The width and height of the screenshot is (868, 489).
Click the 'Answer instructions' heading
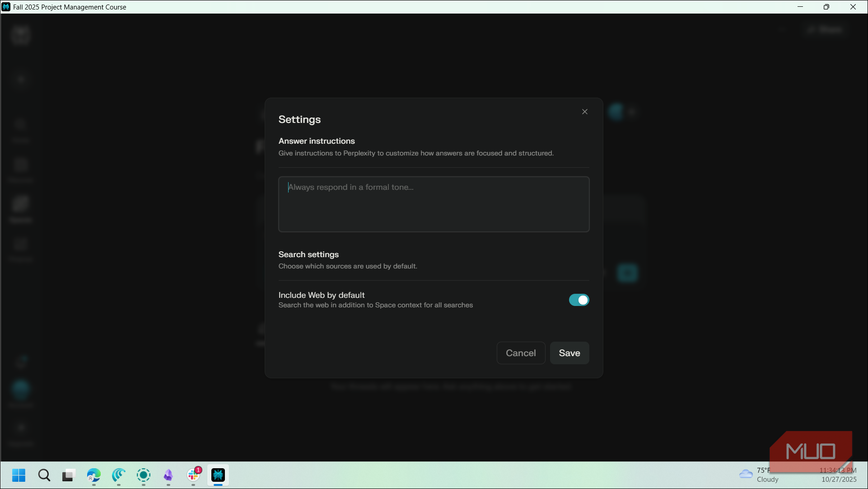[x=317, y=141]
